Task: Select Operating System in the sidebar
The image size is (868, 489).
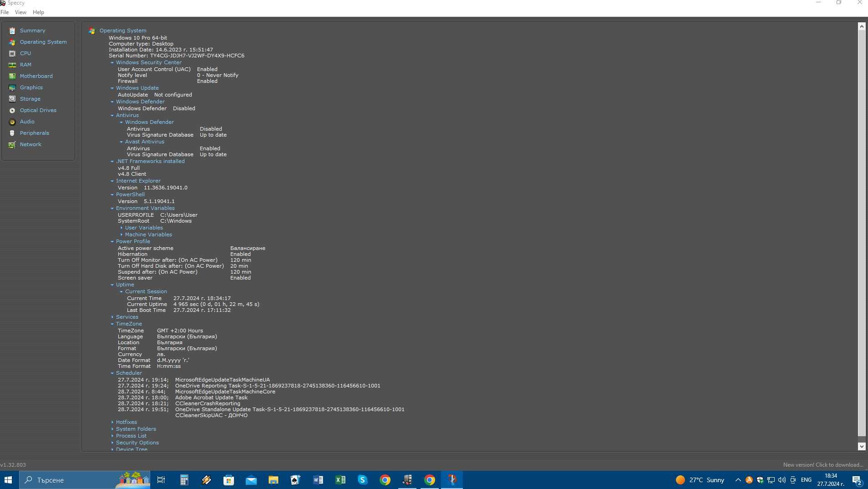Action: pos(43,42)
